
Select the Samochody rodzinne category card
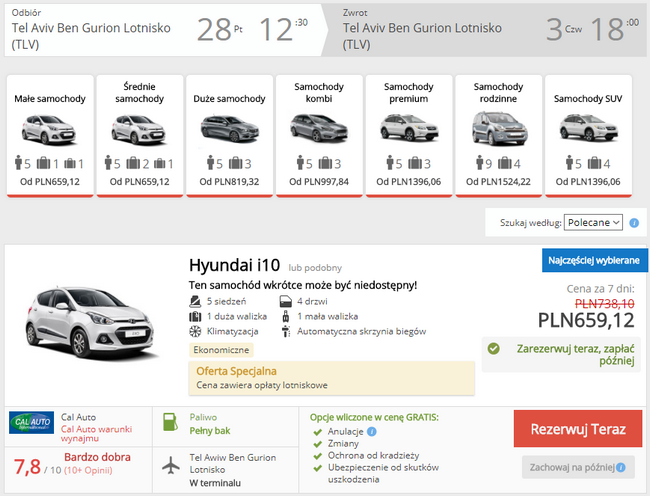point(499,134)
